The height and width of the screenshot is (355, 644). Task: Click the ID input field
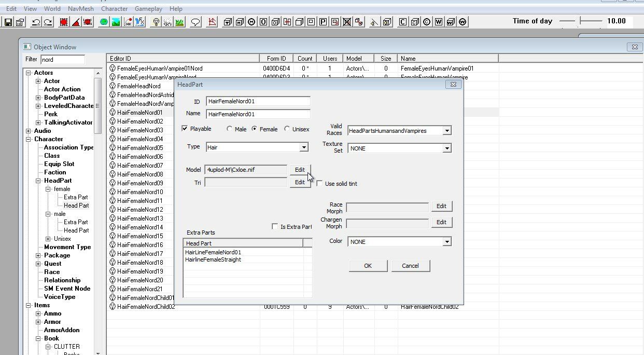pyautogui.click(x=258, y=102)
